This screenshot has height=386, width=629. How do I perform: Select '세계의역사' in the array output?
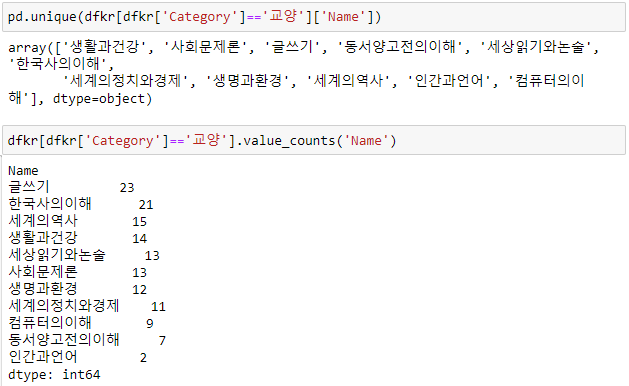(349, 81)
